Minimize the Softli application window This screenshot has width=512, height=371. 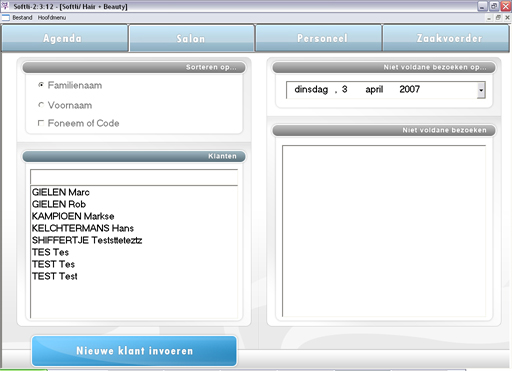click(x=482, y=6)
